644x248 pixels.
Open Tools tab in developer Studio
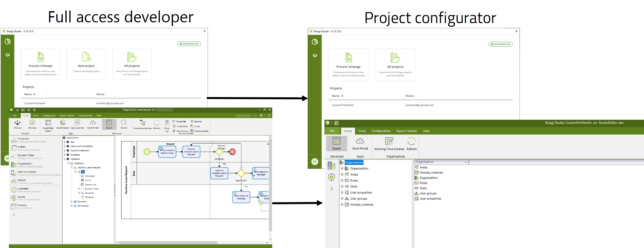(35, 115)
